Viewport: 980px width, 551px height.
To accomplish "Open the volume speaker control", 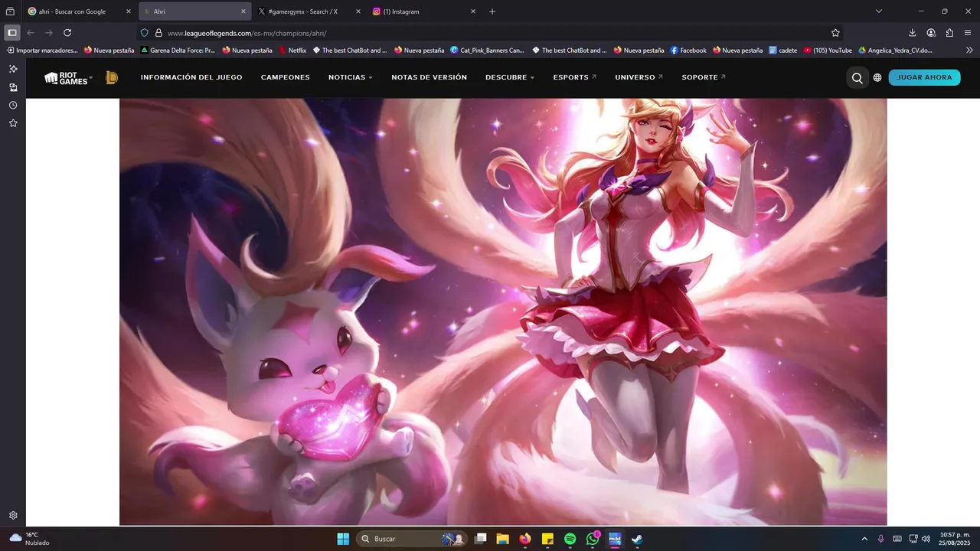I will coord(926,539).
